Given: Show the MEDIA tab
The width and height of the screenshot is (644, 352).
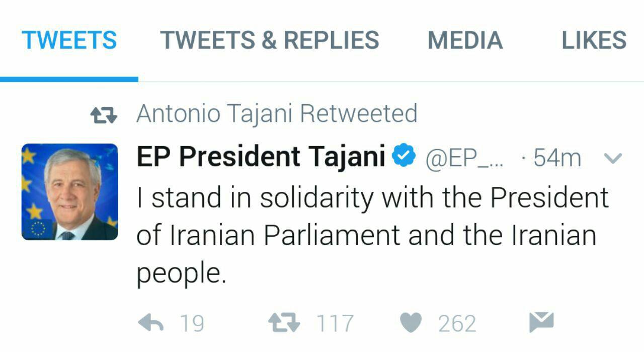Looking at the screenshot, I should [465, 40].
